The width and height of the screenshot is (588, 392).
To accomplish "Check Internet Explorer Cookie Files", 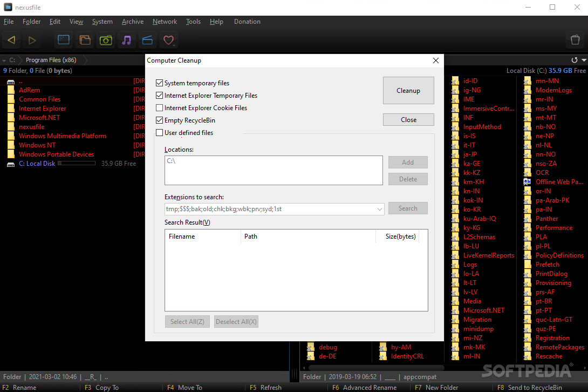I will (159, 108).
